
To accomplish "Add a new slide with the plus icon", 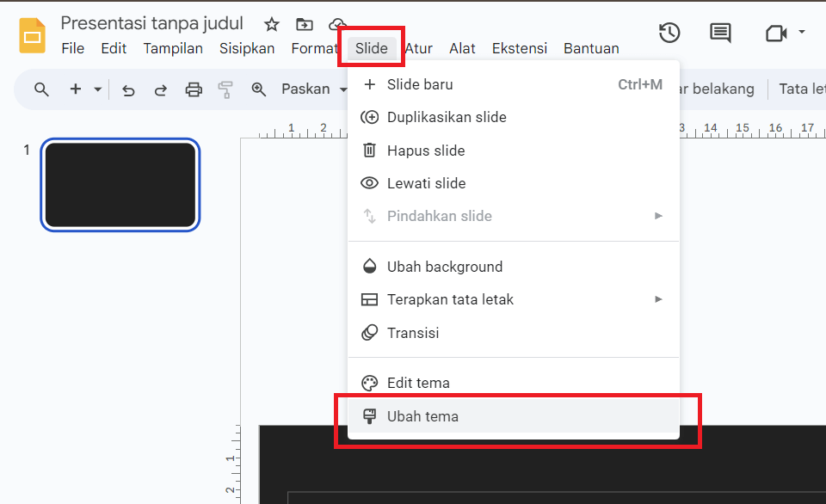I will 75,89.
